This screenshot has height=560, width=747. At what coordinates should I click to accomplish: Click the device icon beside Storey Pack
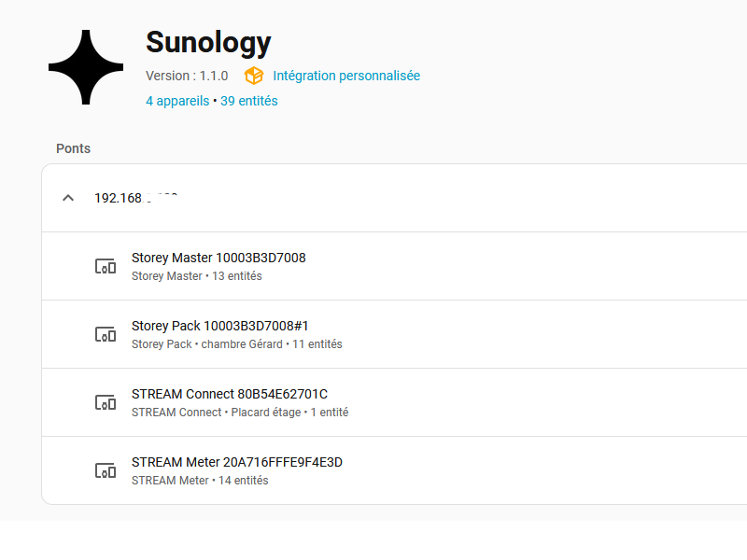[x=106, y=334]
